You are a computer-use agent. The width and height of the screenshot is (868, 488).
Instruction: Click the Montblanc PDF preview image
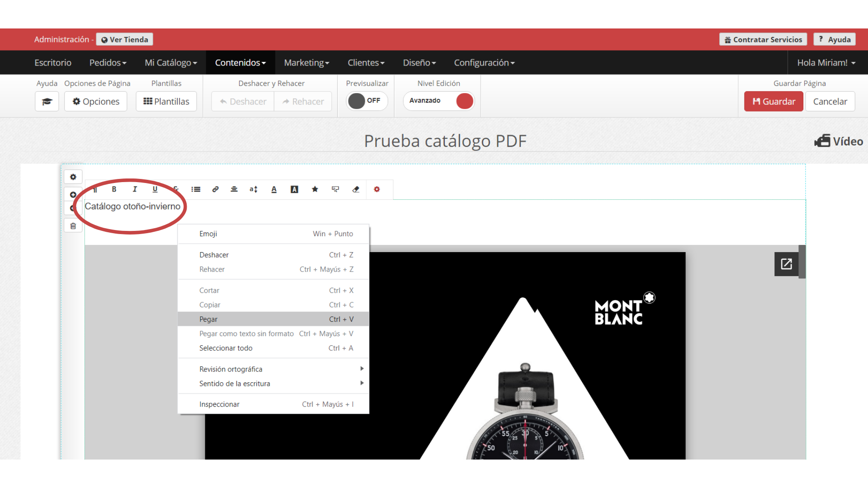point(445,356)
